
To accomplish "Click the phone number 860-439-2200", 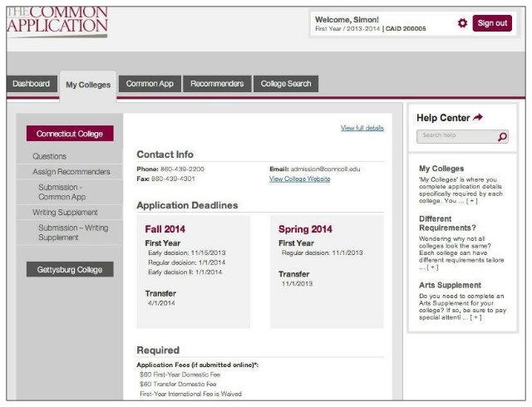I will click(x=182, y=169).
